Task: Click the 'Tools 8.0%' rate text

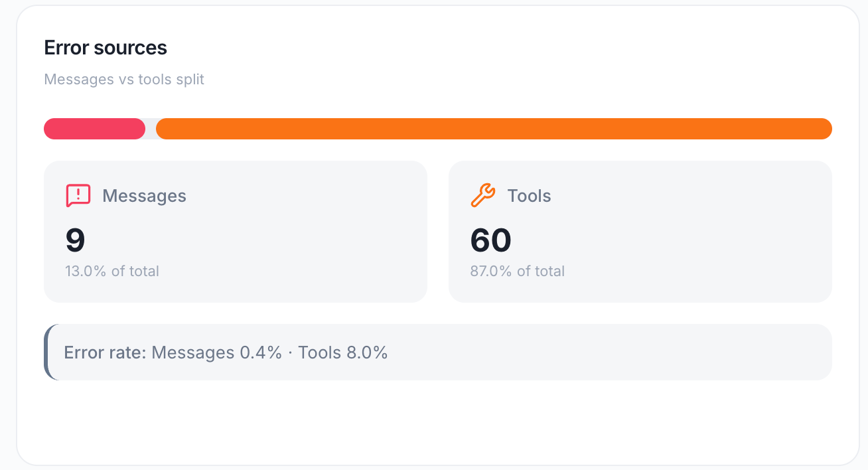Action: [x=342, y=352]
